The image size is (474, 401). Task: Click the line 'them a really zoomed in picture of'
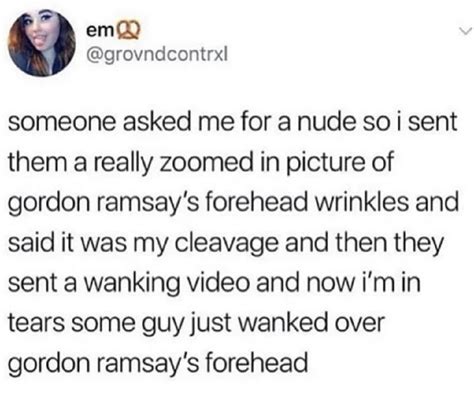pos(200,163)
